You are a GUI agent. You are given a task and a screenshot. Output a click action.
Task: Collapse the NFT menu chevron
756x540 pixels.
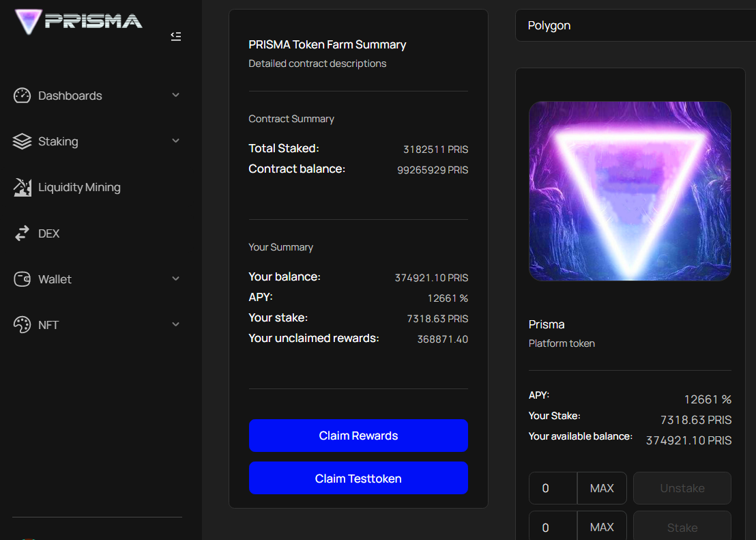tap(176, 324)
